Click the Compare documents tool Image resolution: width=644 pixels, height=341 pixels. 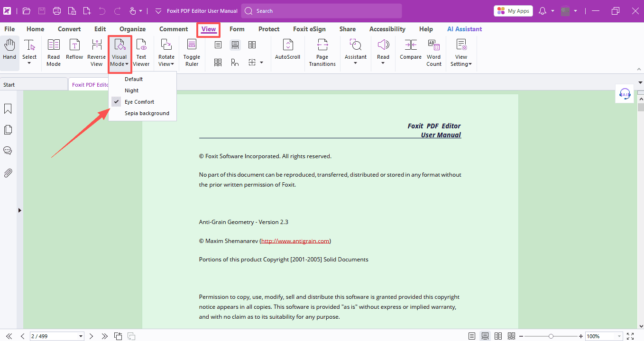coord(411,49)
